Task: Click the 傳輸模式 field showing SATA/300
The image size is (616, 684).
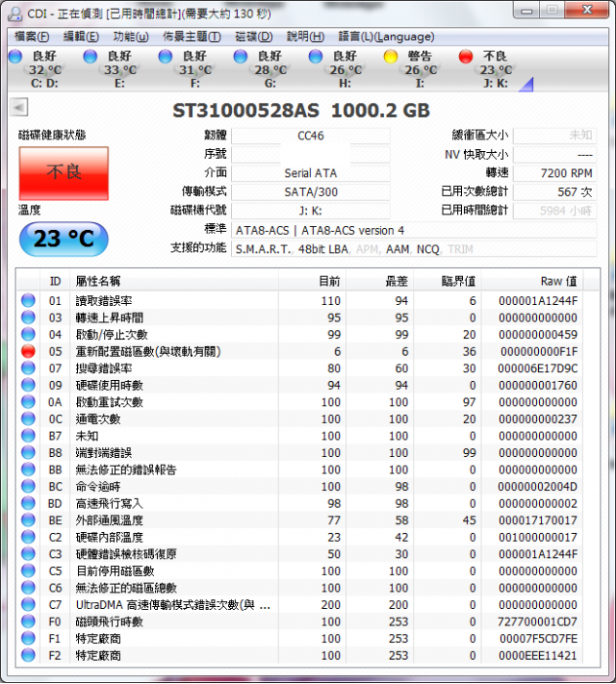Action: (x=310, y=192)
